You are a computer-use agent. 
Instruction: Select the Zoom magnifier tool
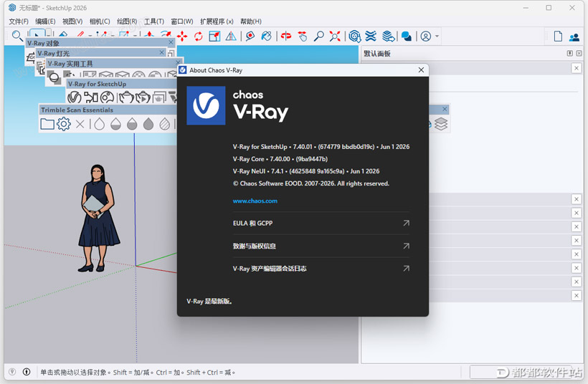[319, 36]
